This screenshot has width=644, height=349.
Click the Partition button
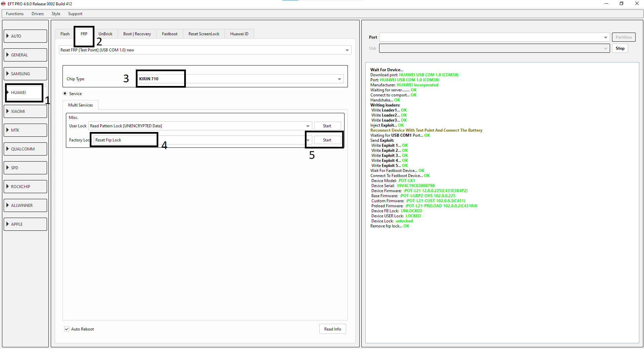coord(624,37)
